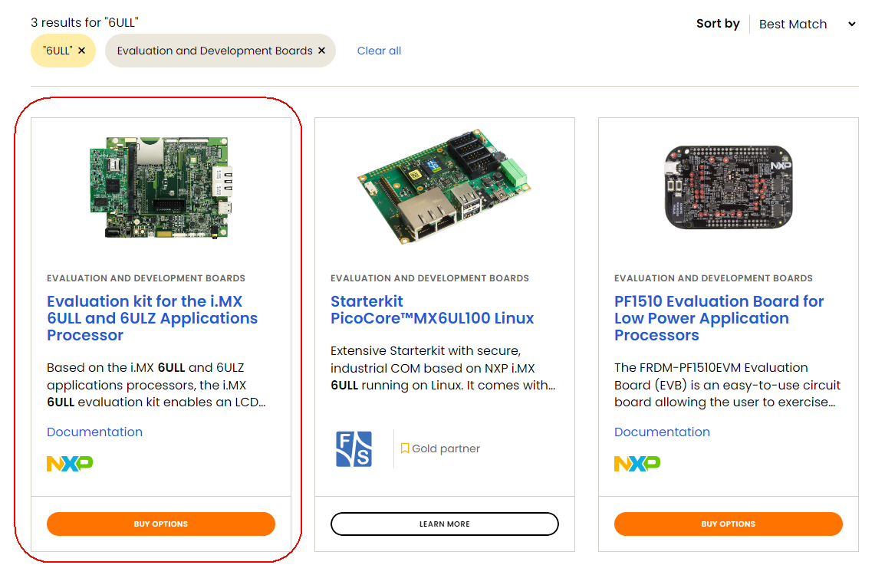
Task: Click the 3 results for "6ULL" heading
Action: pos(84,22)
